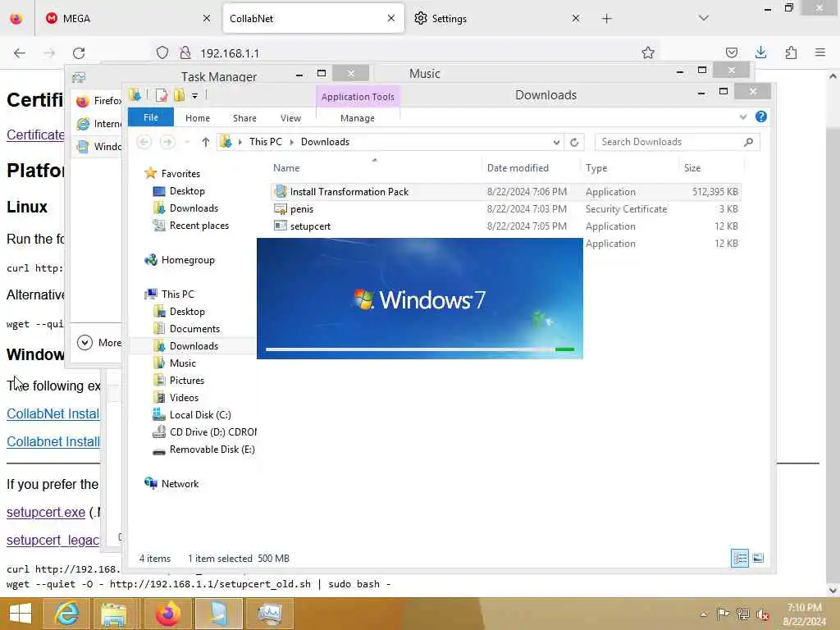Open the CollabNet Instal link
The height and width of the screenshot is (630, 840).
point(53,413)
